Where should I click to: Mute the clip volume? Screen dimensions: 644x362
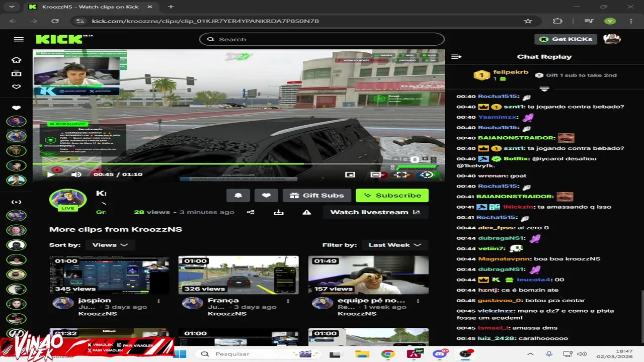click(x=76, y=174)
